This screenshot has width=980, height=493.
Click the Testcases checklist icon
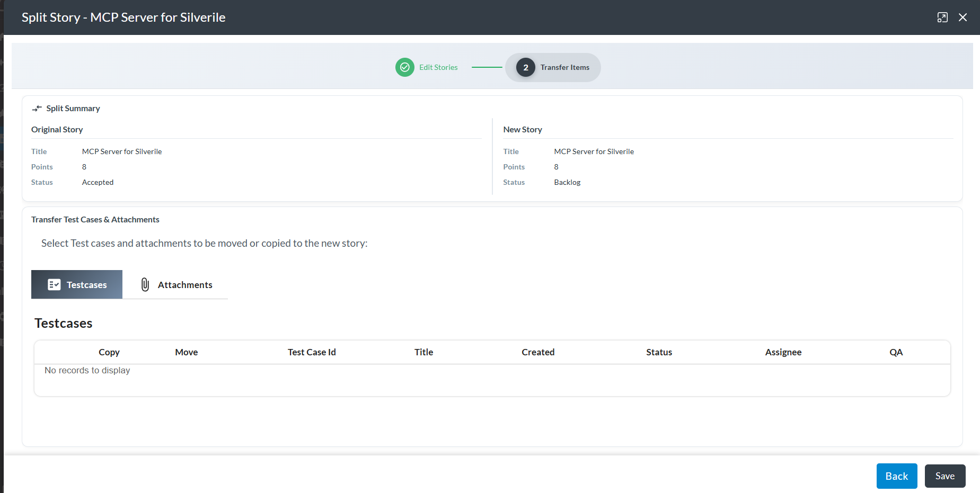(x=54, y=285)
